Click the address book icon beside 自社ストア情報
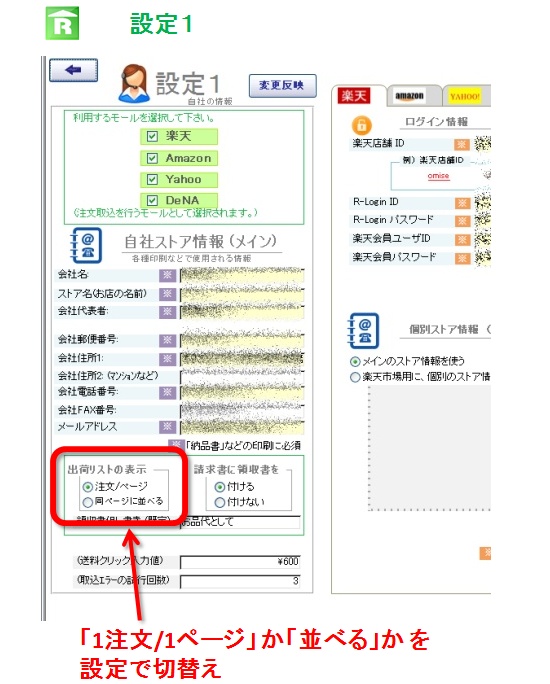Image resolution: width=550 pixels, height=684 pixels. click(86, 245)
